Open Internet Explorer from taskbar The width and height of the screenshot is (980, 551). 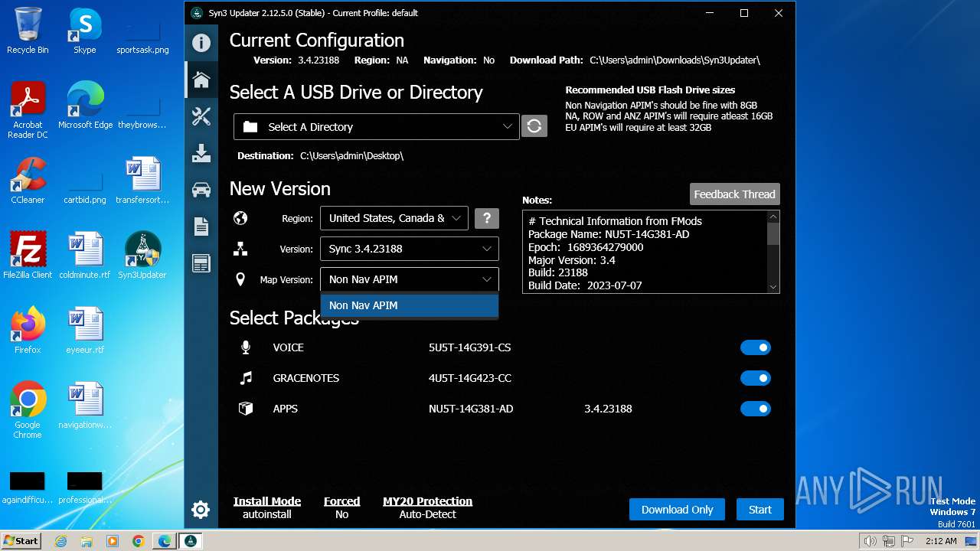click(60, 541)
